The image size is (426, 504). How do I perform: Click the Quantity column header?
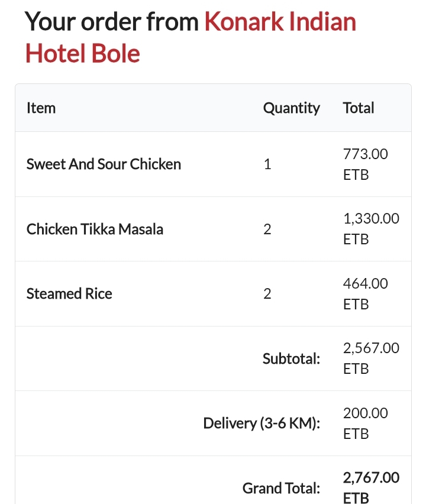point(291,108)
